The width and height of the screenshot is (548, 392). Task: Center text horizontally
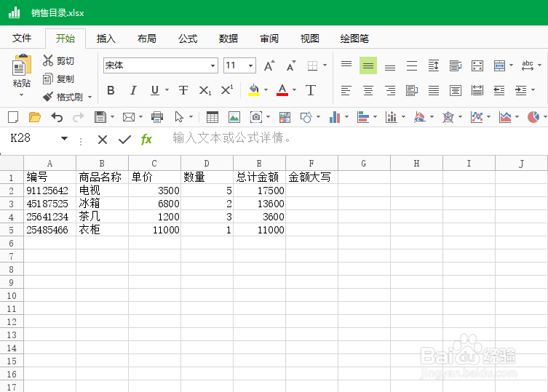coord(368,90)
